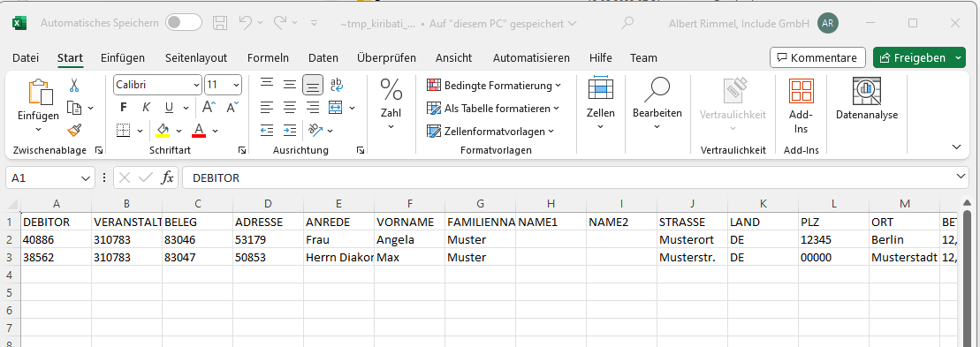The width and height of the screenshot is (980, 347).
Task: Open Zellenformatvorlagen menu
Action: (490, 131)
